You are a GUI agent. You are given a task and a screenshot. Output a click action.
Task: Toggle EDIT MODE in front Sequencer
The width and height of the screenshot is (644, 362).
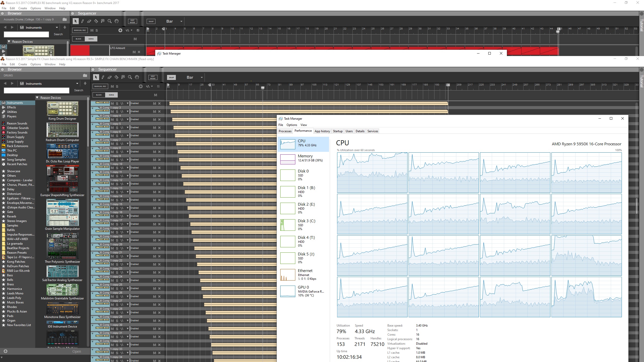(153, 77)
